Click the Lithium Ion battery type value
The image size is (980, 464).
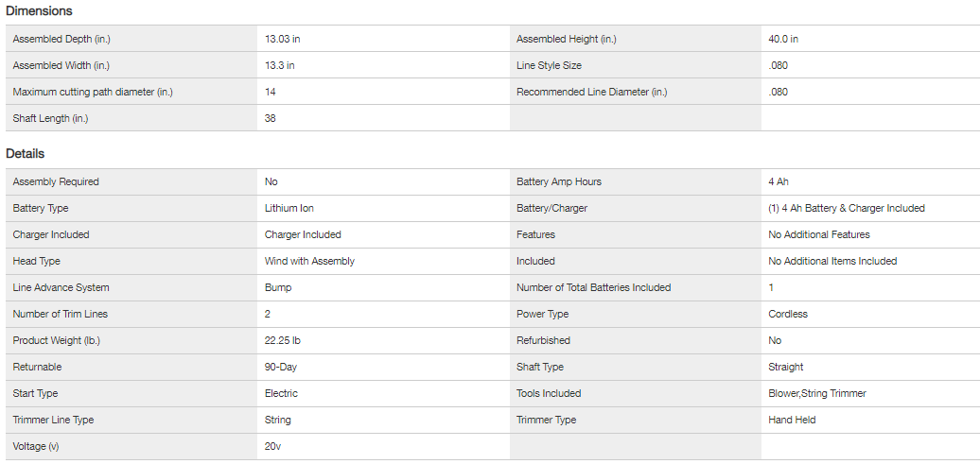[x=289, y=208]
